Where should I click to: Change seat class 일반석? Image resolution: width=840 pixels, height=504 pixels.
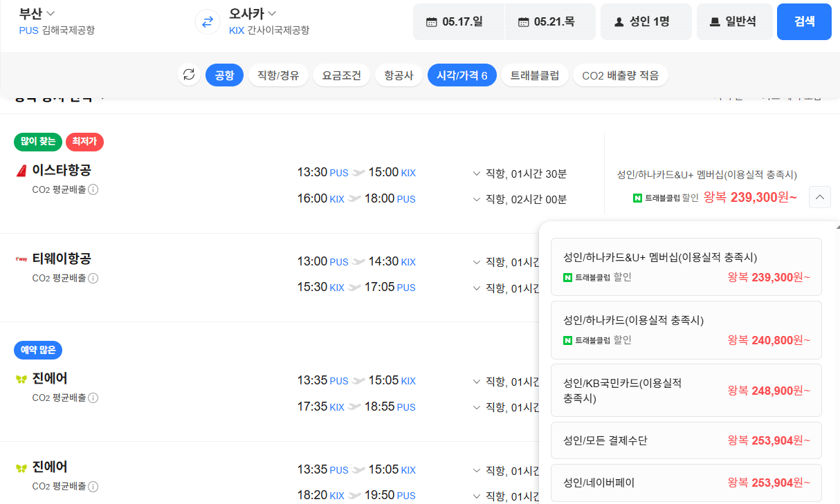click(734, 22)
